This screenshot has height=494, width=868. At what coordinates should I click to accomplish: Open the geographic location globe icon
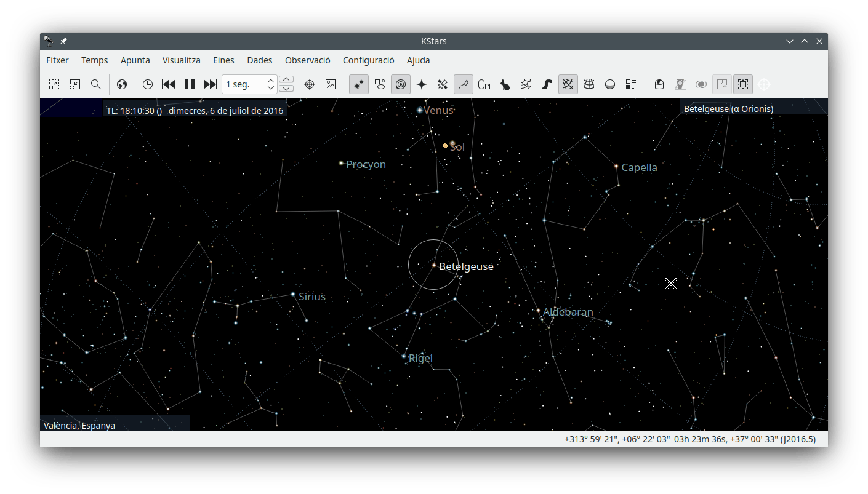pos(122,84)
